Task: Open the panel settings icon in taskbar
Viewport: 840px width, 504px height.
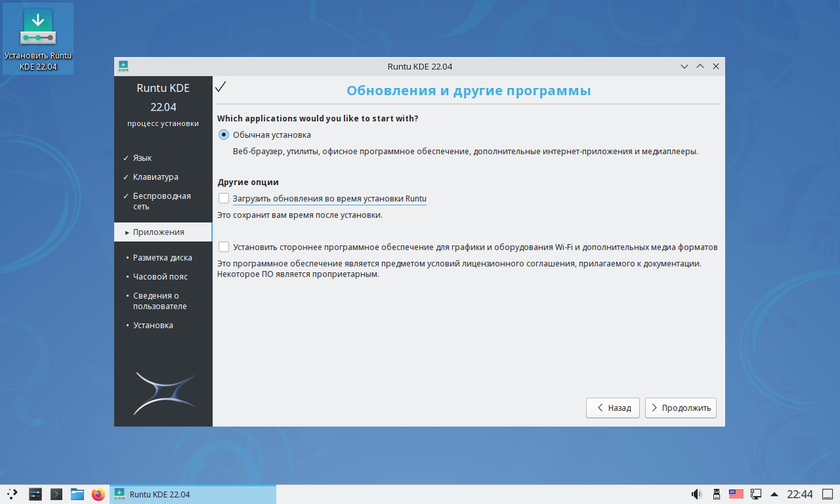Action: pyautogui.click(x=36, y=494)
